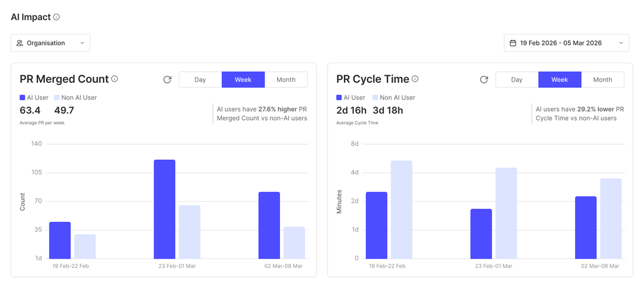The image size is (644, 288).
Task: Select Month tab in PR Cycle Time
Action: pyautogui.click(x=603, y=80)
